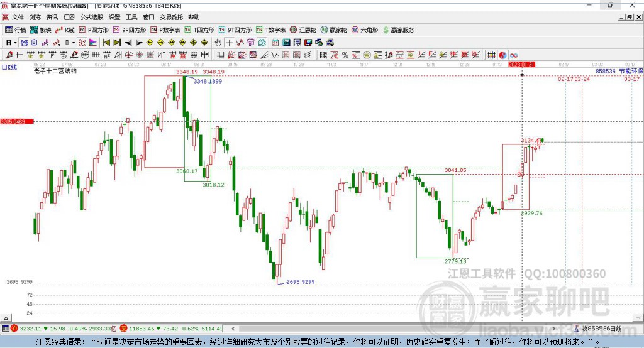
Task: Select the hand pan tool
Action: [218, 42]
